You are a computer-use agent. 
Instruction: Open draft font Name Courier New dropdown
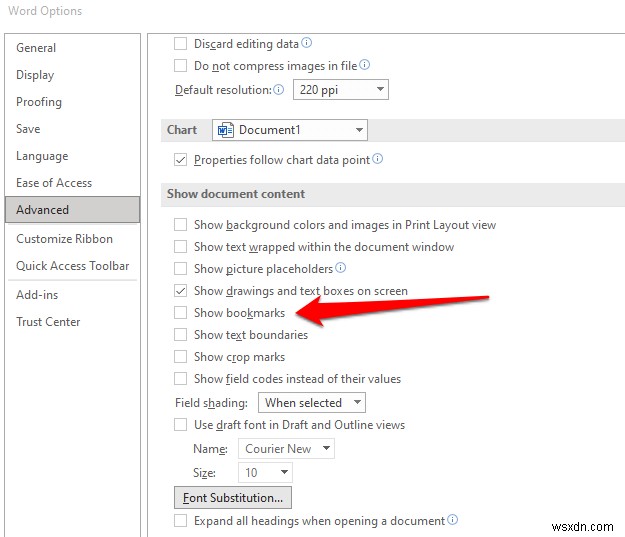(x=286, y=448)
